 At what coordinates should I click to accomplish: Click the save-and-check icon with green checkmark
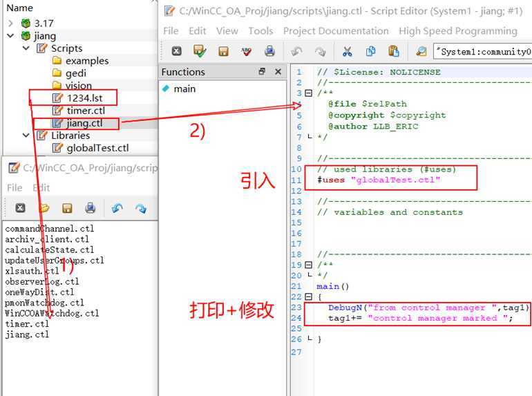200,51
